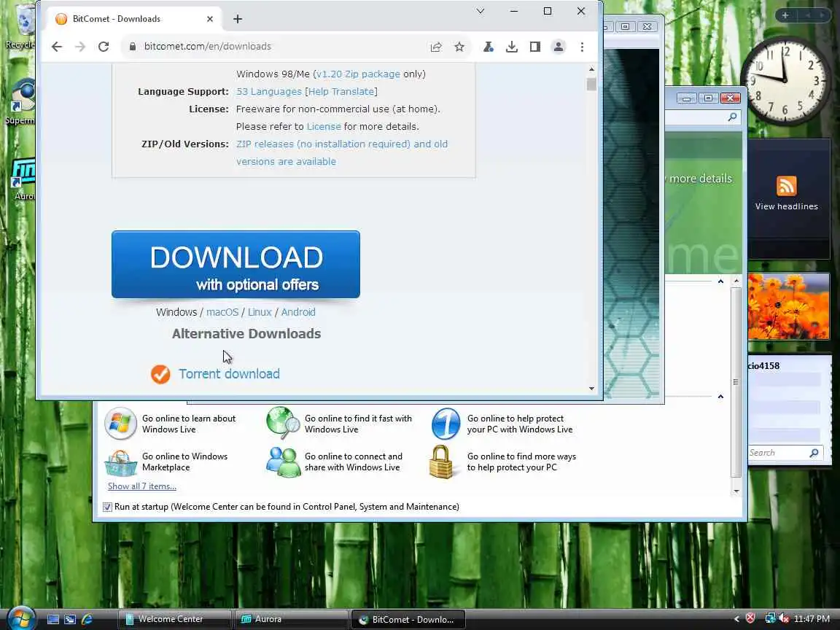Click the Show desktop quick launch icon
The height and width of the screenshot is (630, 840).
pos(53,619)
